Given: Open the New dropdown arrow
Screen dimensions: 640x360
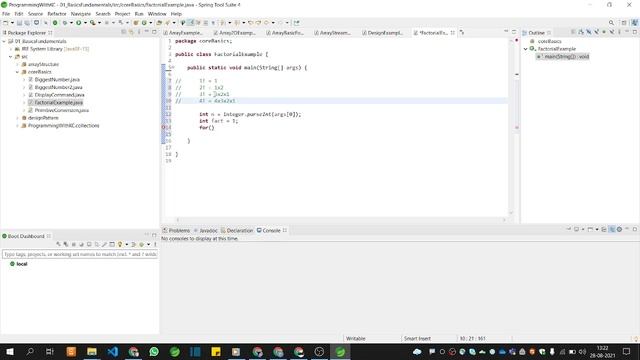Looking at the screenshot, I should pos(12,23).
